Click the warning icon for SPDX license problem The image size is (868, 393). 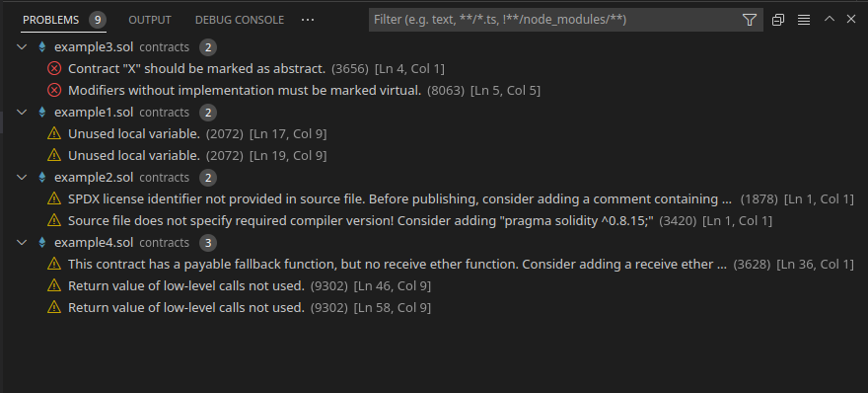54,198
